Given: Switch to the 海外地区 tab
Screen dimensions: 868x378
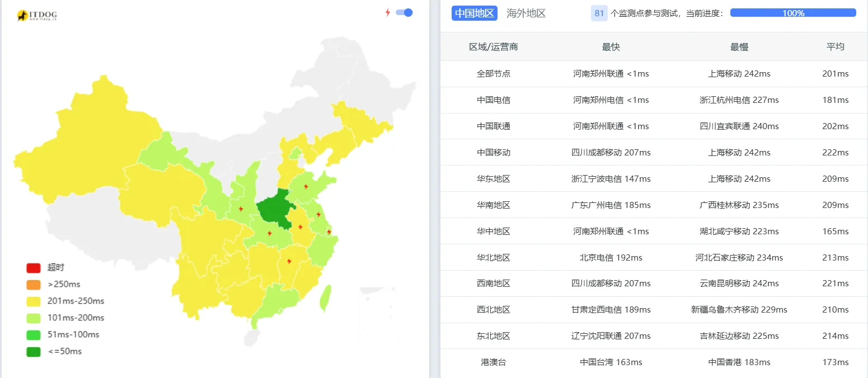Looking at the screenshot, I should coord(526,13).
